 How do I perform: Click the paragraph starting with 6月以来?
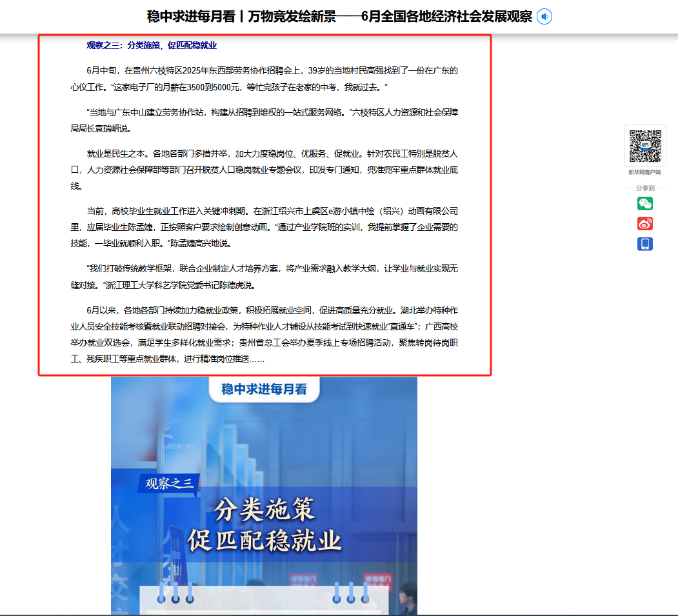264,334
